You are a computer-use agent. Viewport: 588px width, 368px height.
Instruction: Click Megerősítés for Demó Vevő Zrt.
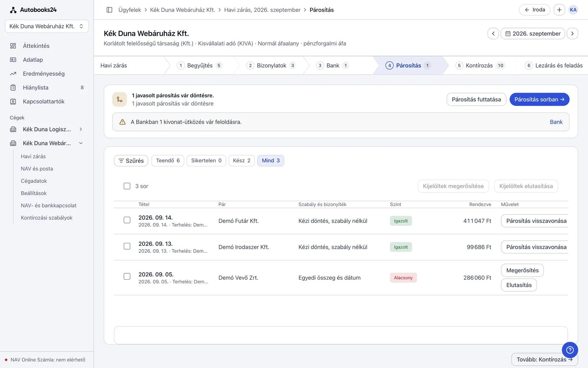(522, 270)
